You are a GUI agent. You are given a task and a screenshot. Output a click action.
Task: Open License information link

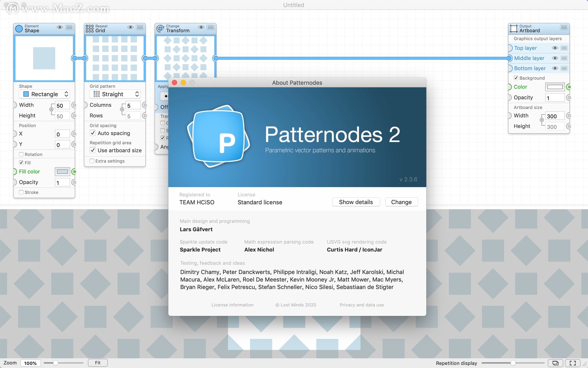pyautogui.click(x=232, y=305)
